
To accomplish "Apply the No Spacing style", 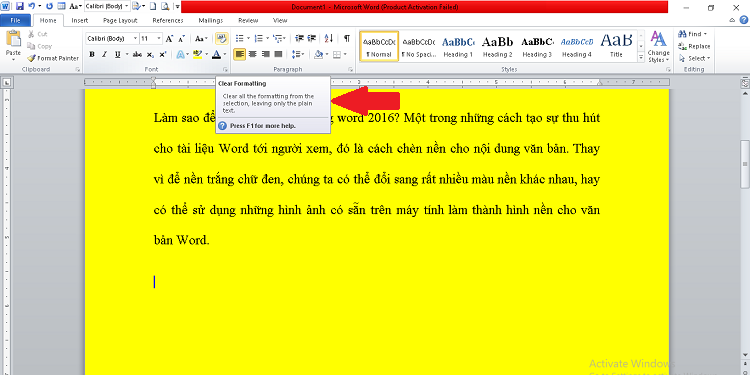I will click(419, 46).
